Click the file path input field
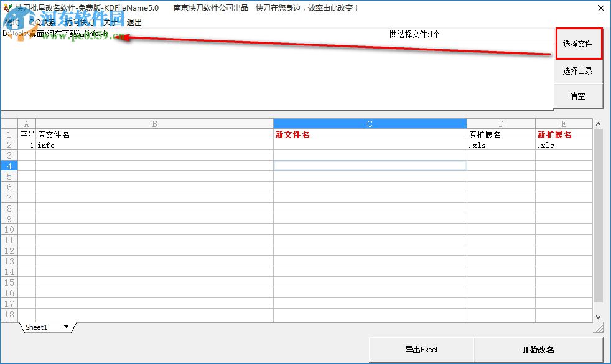The width and height of the screenshot is (611, 364). (x=187, y=34)
